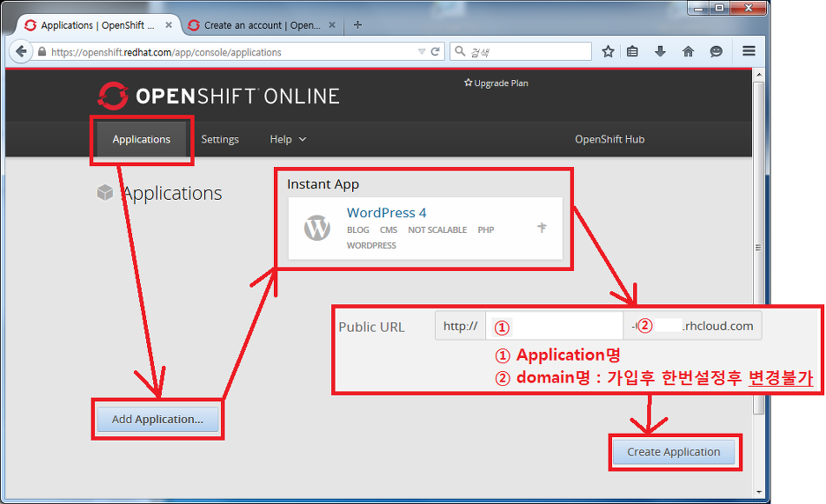Switch to Create an account tab
This screenshot has width=826, height=504.
tap(262, 25)
